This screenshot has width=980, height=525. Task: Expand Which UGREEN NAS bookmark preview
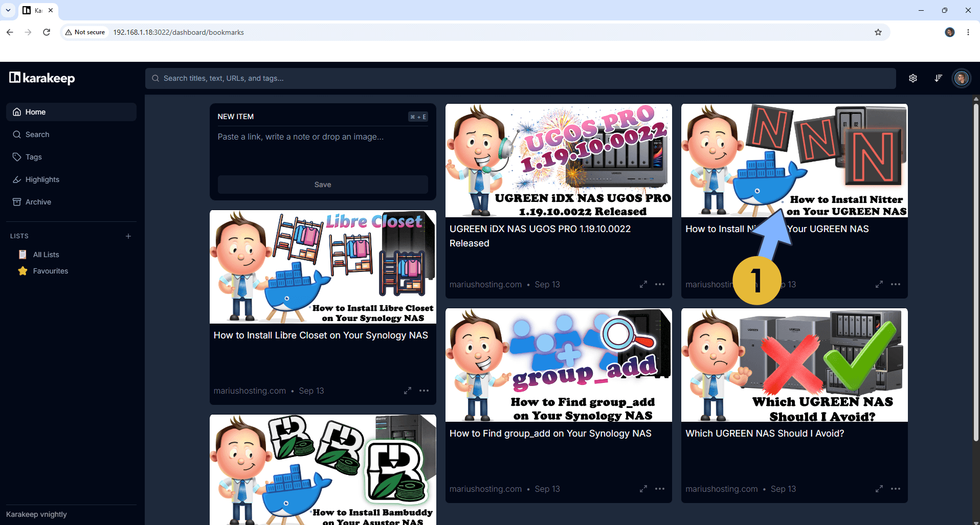[x=879, y=489]
